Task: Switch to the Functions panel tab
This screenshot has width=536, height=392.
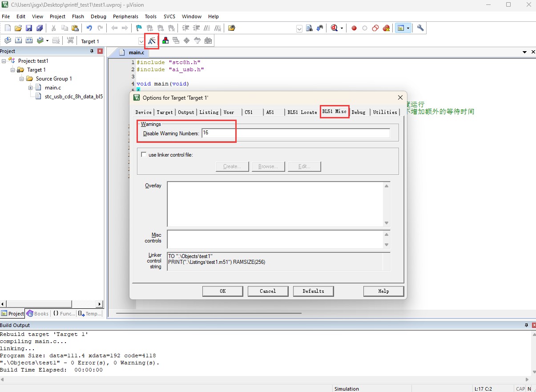Action: 64,313
